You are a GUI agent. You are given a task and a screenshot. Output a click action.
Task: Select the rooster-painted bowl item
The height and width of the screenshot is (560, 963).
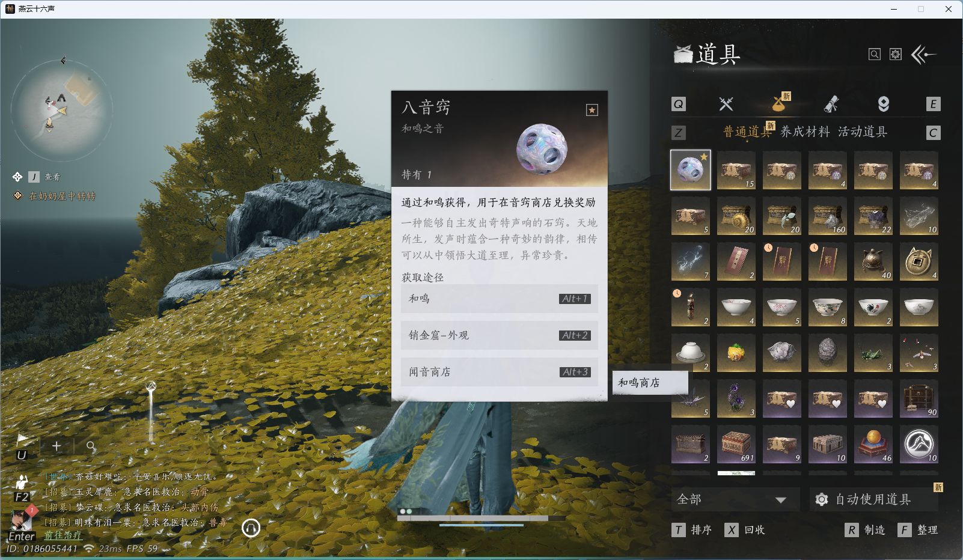click(873, 307)
